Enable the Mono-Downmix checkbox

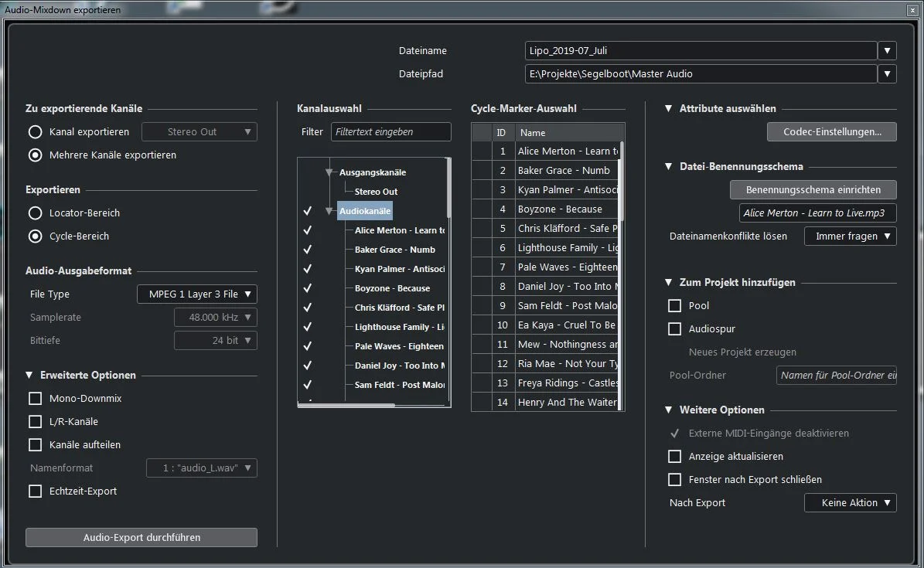point(36,398)
